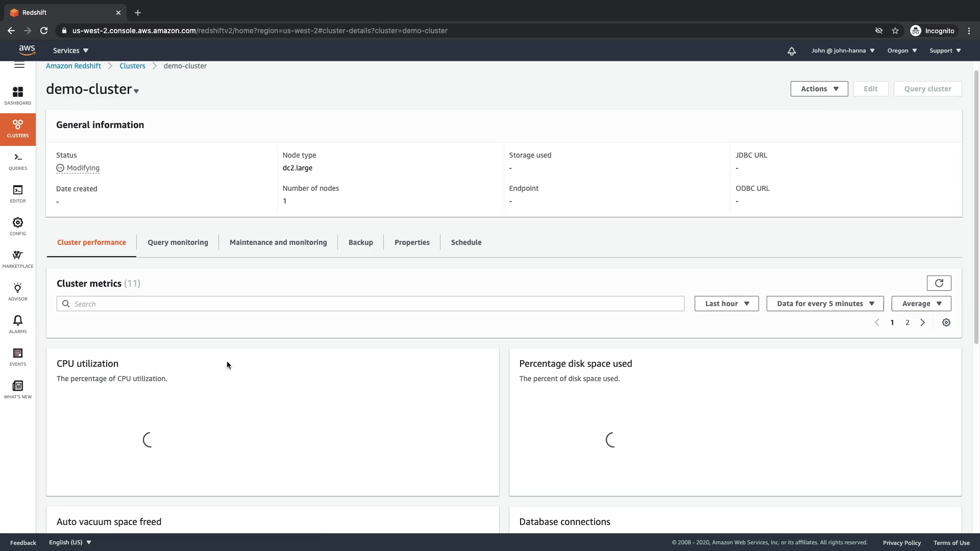
Task: Click the notifications bell in header
Action: click(x=791, y=51)
